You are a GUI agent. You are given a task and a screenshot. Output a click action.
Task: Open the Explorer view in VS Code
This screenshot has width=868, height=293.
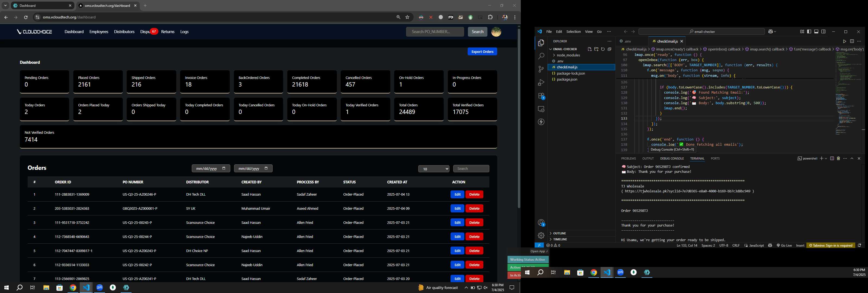[x=541, y=43]
